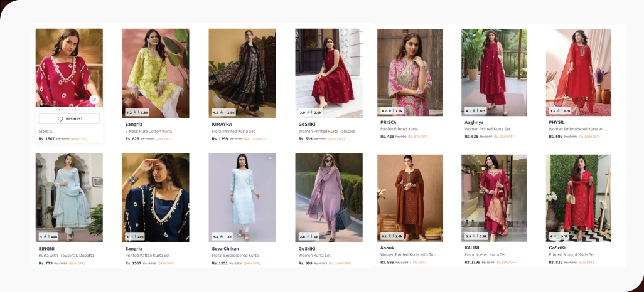Click the heart icon in Wishlist button
Screen dimensions: 644x292
click(x=60, y=119)
